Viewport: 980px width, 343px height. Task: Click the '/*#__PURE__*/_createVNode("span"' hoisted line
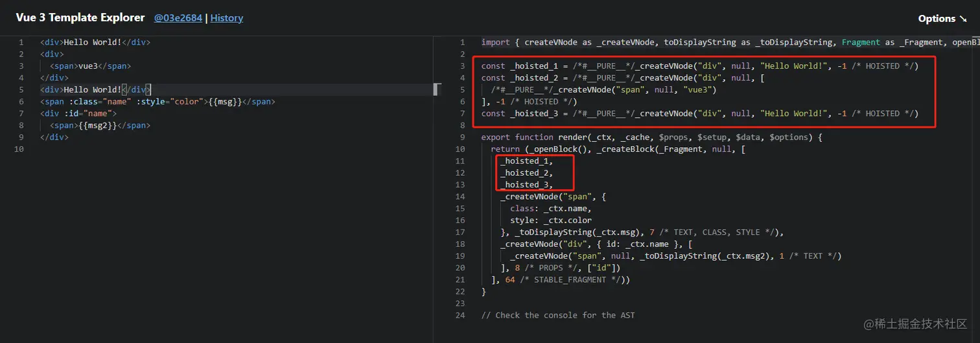603,89
